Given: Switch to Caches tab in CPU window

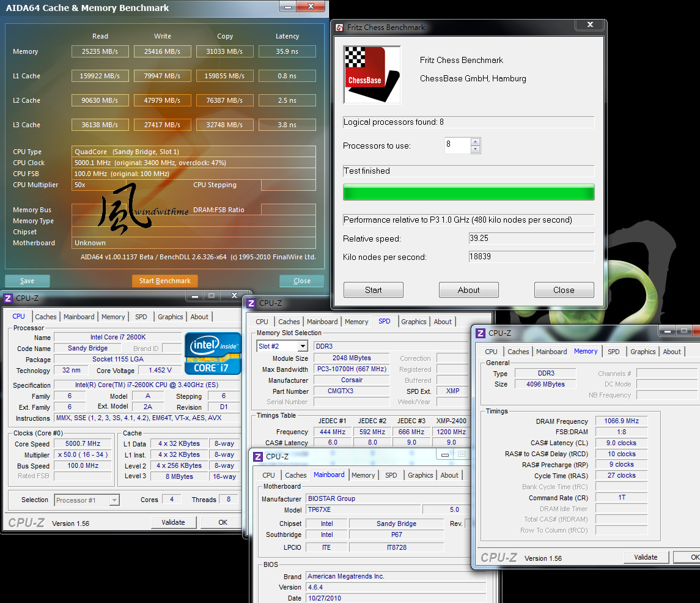Looking at the screenshot, I should pos(46,317).
